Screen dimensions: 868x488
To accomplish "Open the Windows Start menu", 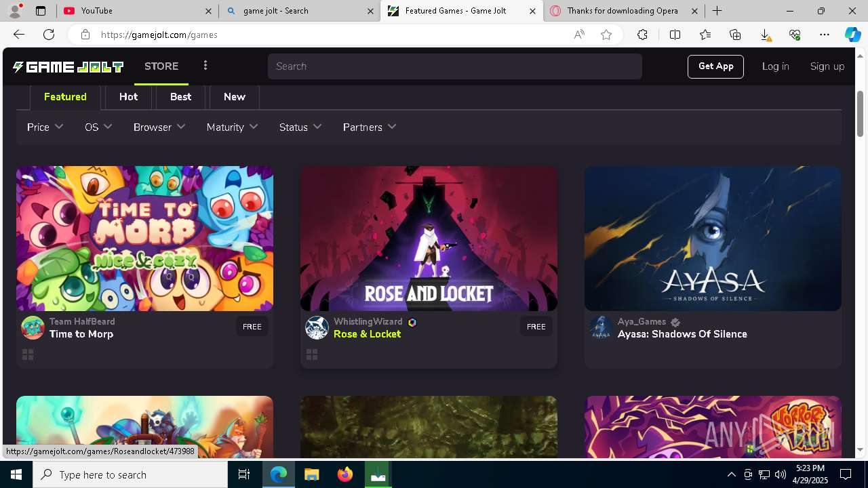I will click(16, 474).
